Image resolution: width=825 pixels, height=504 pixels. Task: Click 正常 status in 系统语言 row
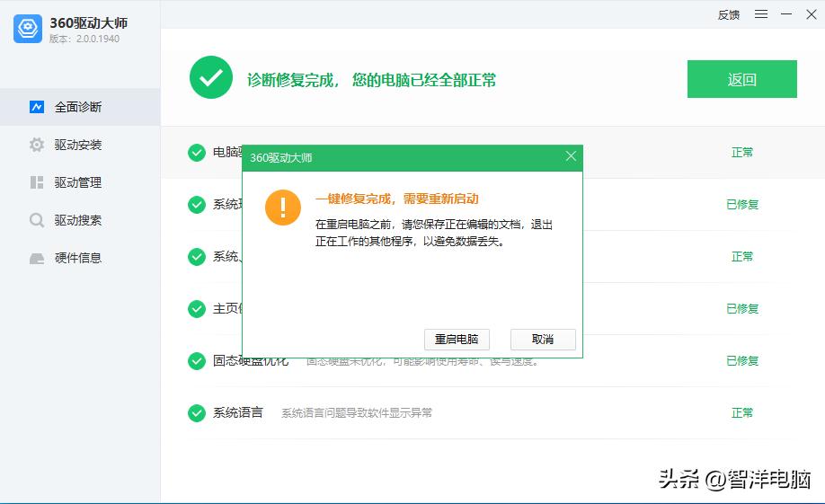[742, 413]
